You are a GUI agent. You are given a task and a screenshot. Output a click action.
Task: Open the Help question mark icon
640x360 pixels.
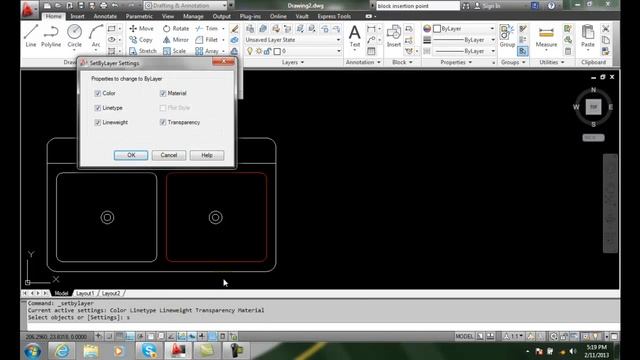tap(551, 6)
